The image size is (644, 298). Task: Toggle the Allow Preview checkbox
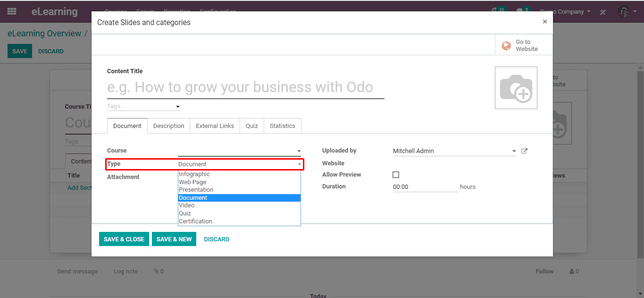pos(396,175)
